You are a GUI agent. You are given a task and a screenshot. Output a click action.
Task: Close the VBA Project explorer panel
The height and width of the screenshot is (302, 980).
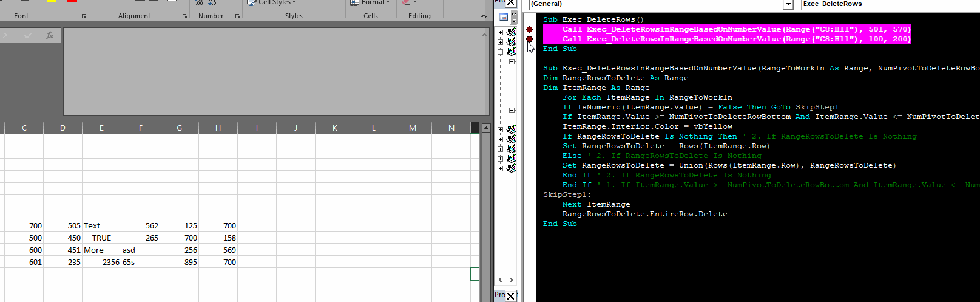(x=511, y=3)
